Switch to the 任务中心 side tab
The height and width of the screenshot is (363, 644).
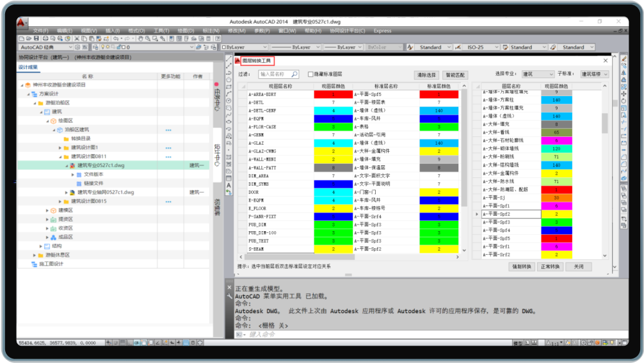(x=217, y=99)
